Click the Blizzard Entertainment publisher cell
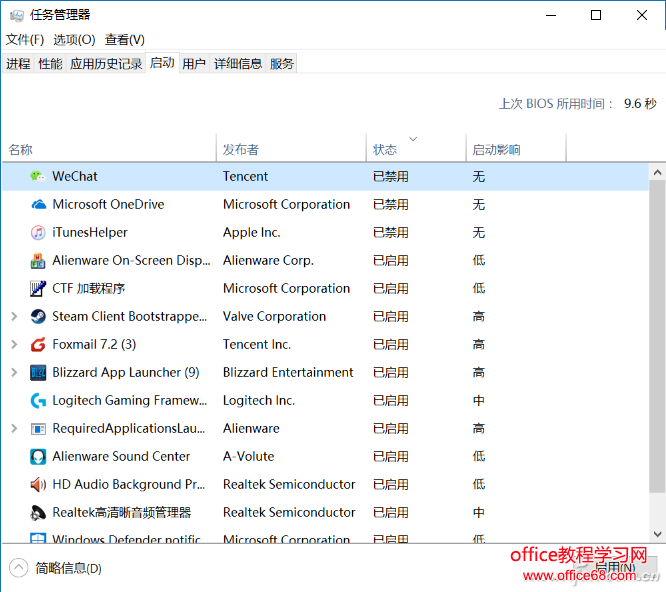Image resolution: width=666 pixels, height=592 pixels. pyautogui.click(x=288, y=372)
